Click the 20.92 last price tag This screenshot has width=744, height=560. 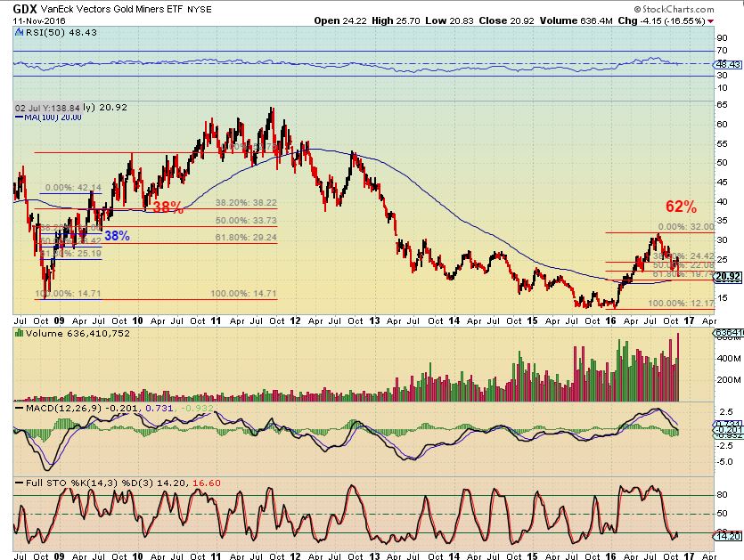[x=728, y=277]
